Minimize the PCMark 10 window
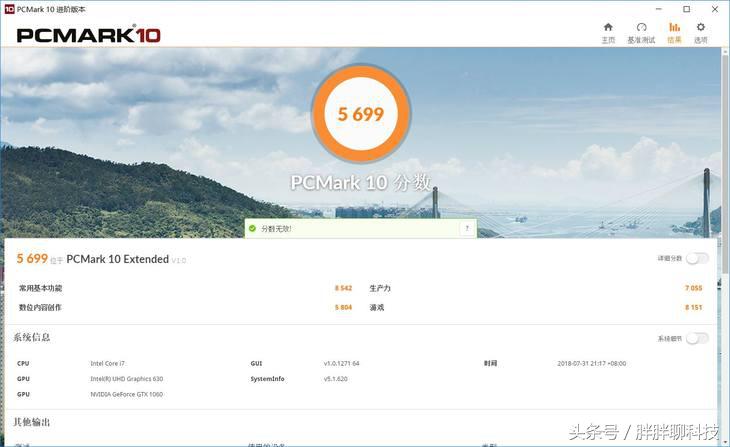 [x=659, y=9]
